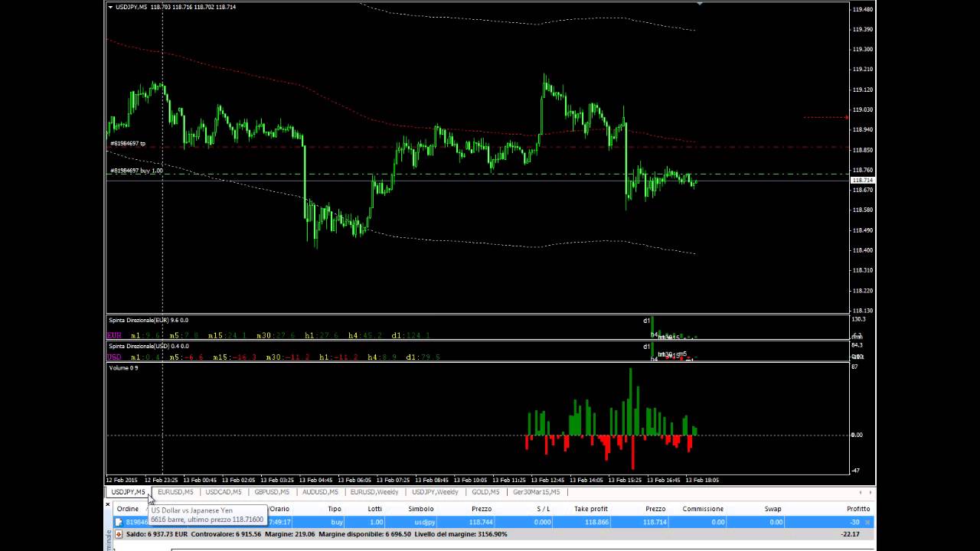The width and height of the screenshot is (980, 551).
Task: Click the balance icon beside Saldo line
Action: coord(119,534)
